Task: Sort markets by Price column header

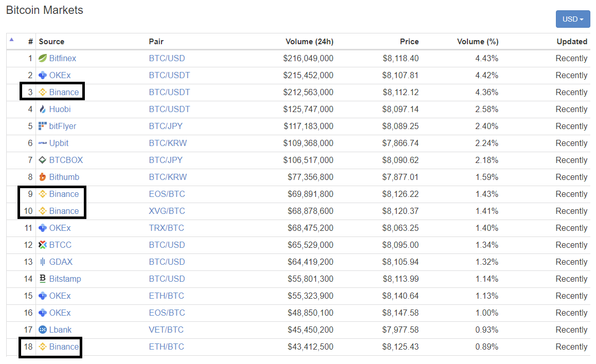Action: click(409, 42)
